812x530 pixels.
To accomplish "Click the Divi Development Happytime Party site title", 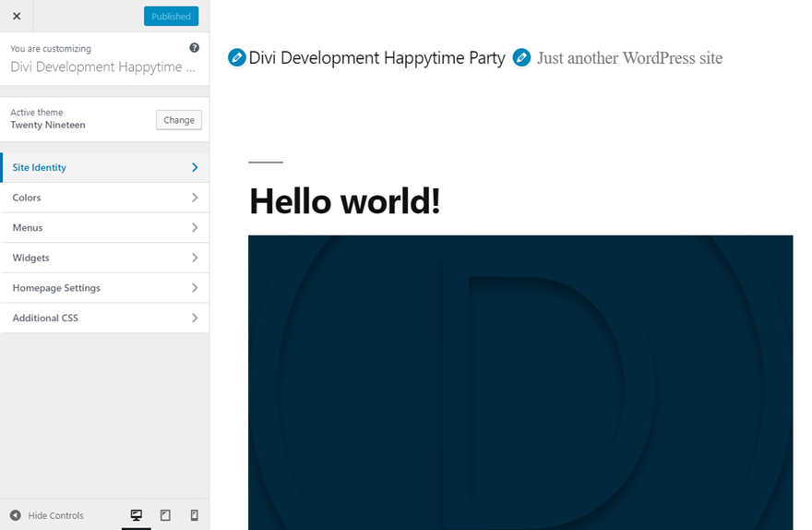I will click(377, 58).
